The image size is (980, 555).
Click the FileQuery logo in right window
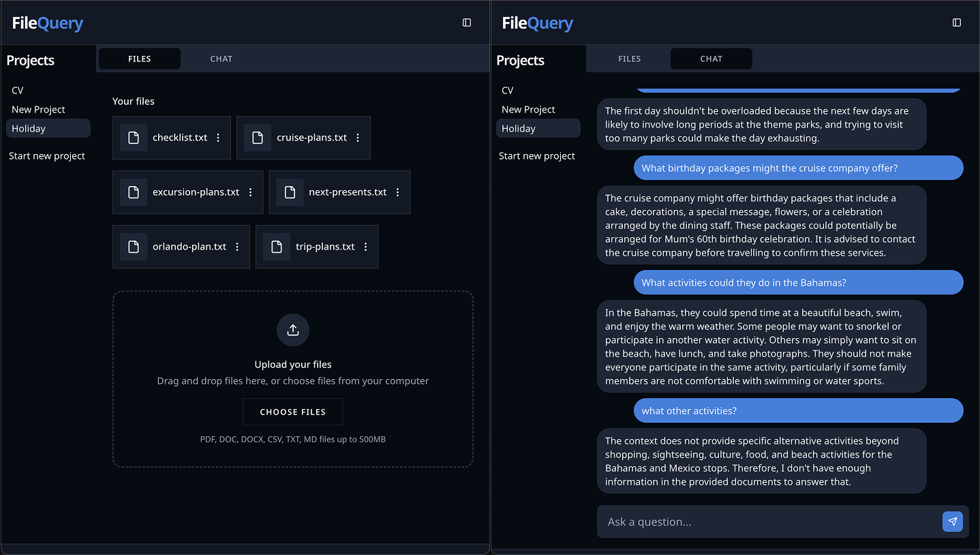coord(538,23)
